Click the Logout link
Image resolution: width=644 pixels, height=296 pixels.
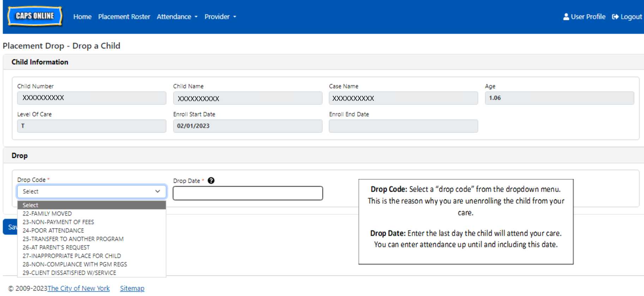(627, 17)
